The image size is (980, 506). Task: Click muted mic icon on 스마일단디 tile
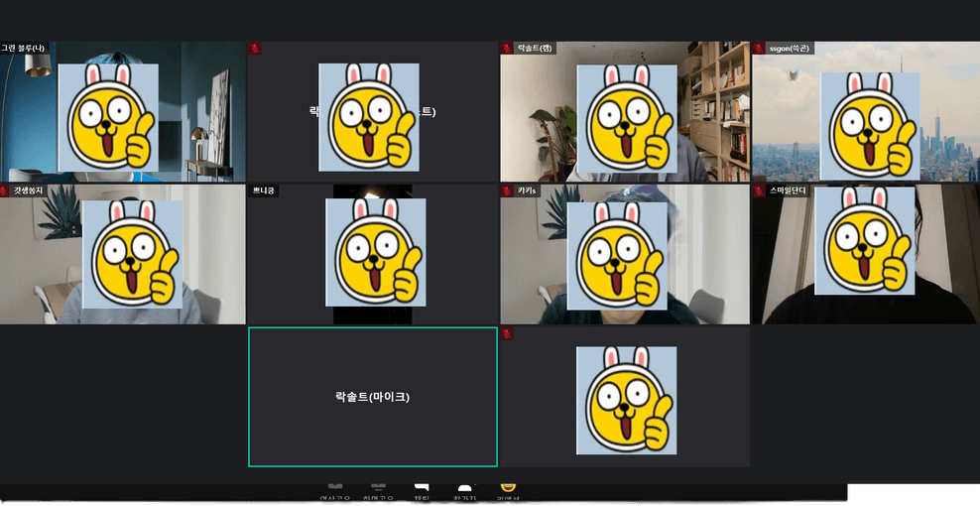(759, 190)
